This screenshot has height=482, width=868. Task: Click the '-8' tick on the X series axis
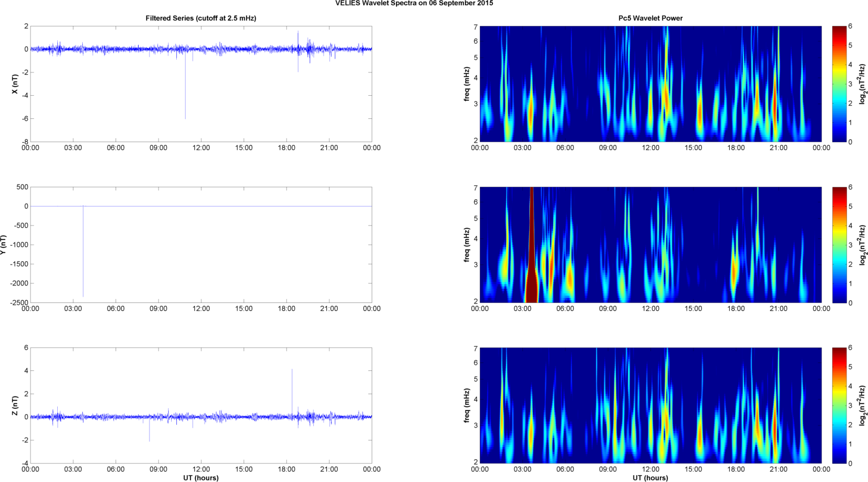(25, 142)
